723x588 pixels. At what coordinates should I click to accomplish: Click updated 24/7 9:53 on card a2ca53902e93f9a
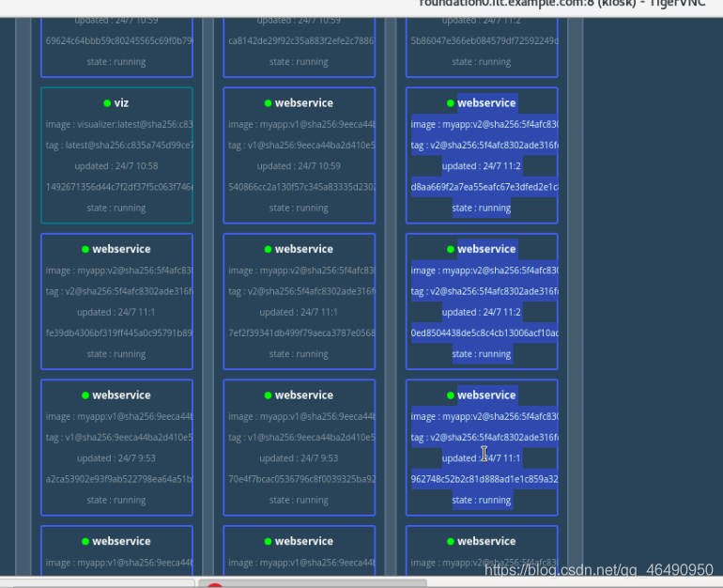pyautogui.click(x=116, y=458)
